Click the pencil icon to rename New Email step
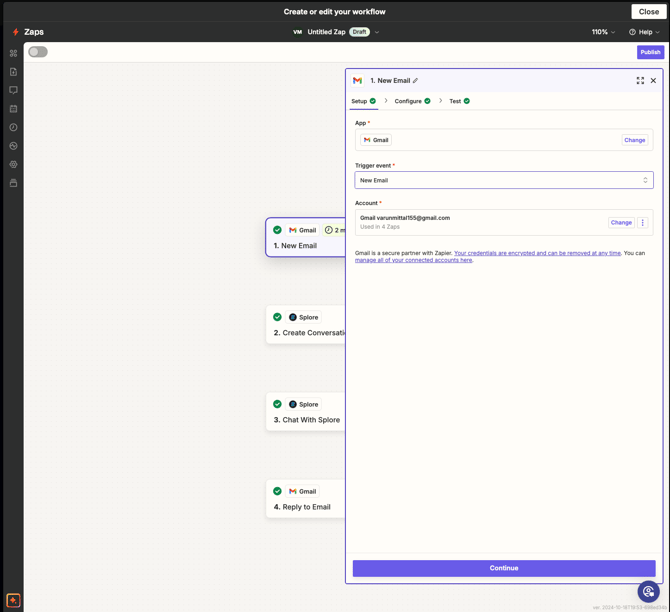670x612 pixels. click(415, 80)
